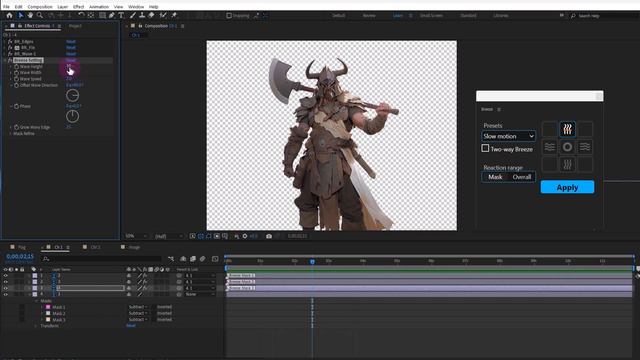Select the Rectangle shape tool
The width and height of the screenshot is (640, 360).
click(102, 16)
